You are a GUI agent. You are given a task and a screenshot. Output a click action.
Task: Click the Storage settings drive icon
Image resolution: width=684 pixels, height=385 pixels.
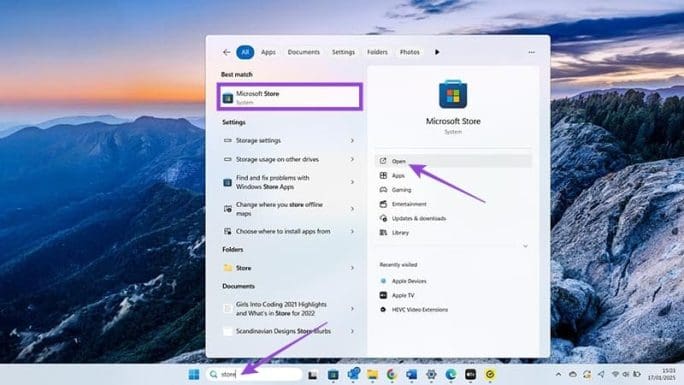(228, 140)
